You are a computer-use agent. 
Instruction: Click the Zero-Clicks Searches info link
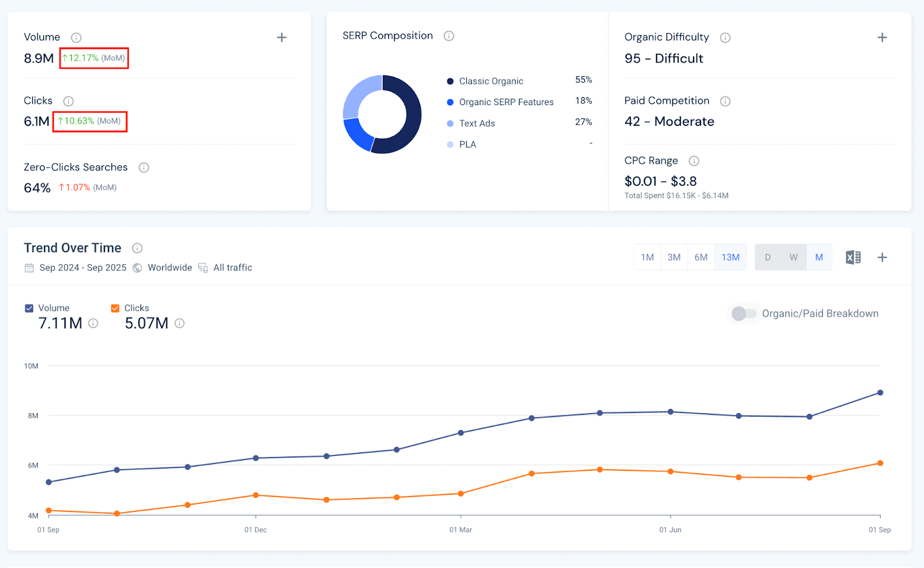click(x=143, y=168)
